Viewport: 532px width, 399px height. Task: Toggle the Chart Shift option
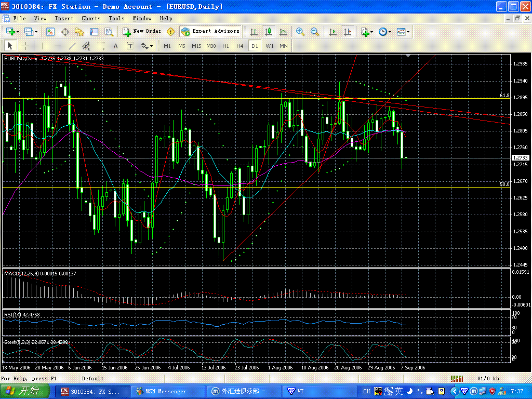point(347,32)
